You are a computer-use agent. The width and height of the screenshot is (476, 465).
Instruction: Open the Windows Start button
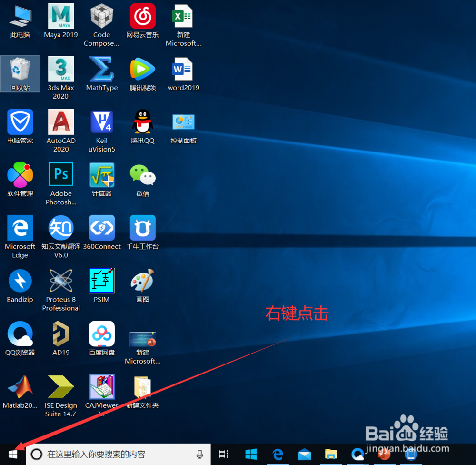tap(13, 455)
